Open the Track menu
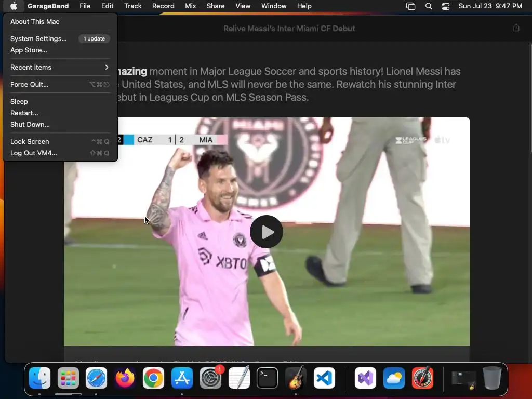 point(132,6)
